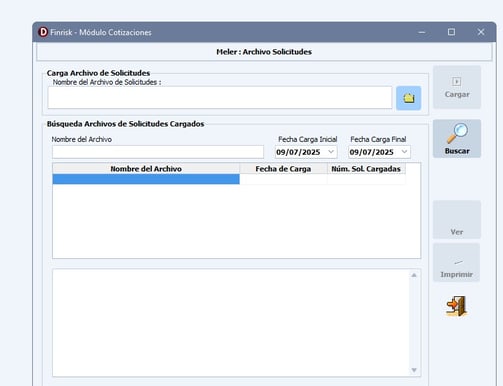Image resolution: width=503 pixels, height=386 pixels.
Task: Click the Imprimir button
Action: click(x=456, y=263)
